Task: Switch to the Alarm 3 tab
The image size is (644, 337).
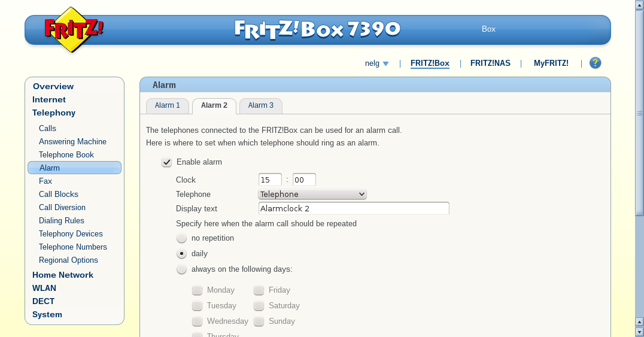Action: 261,105
